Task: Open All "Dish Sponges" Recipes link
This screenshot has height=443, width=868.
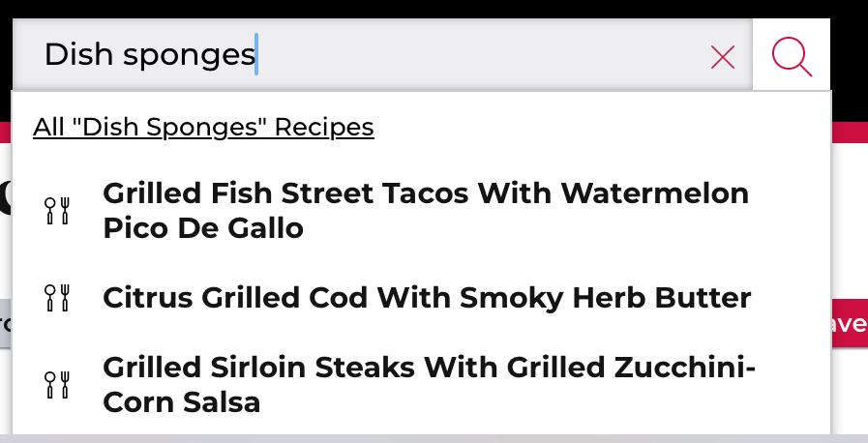Action: 203,128
